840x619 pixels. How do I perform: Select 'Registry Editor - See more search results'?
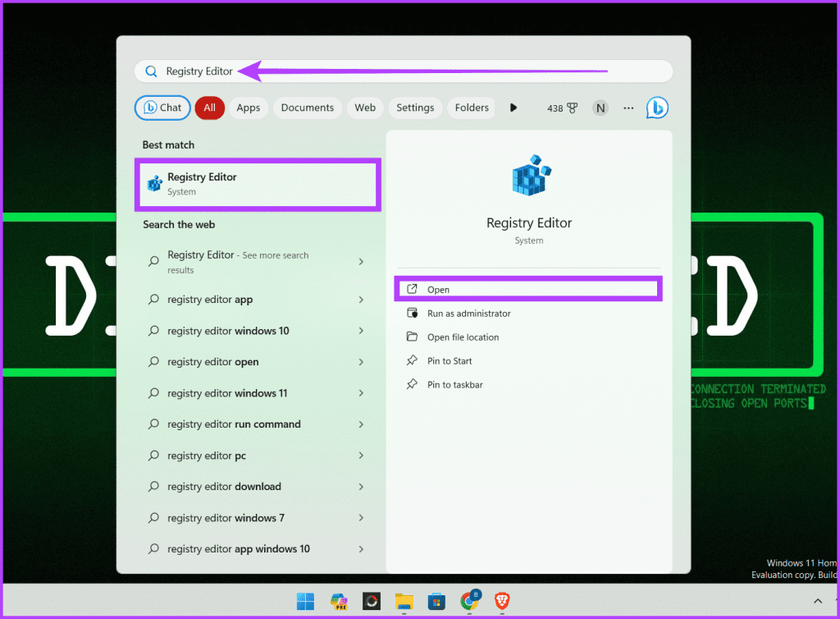pos(258,262)
